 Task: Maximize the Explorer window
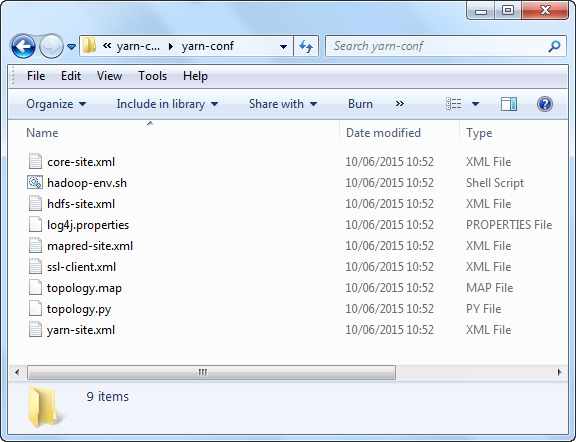click(508, 11)
